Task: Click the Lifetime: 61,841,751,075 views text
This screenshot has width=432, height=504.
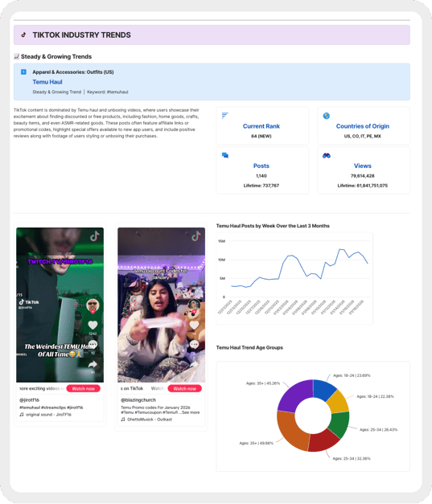Action: 363,186
